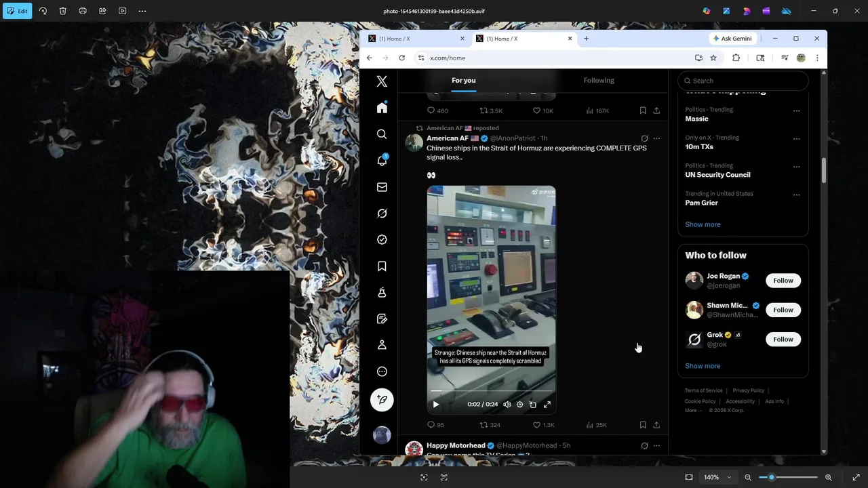868x488 pixels.
Task: Open Messages envelope in X sidebar
Action: click(x=382, y=187)
